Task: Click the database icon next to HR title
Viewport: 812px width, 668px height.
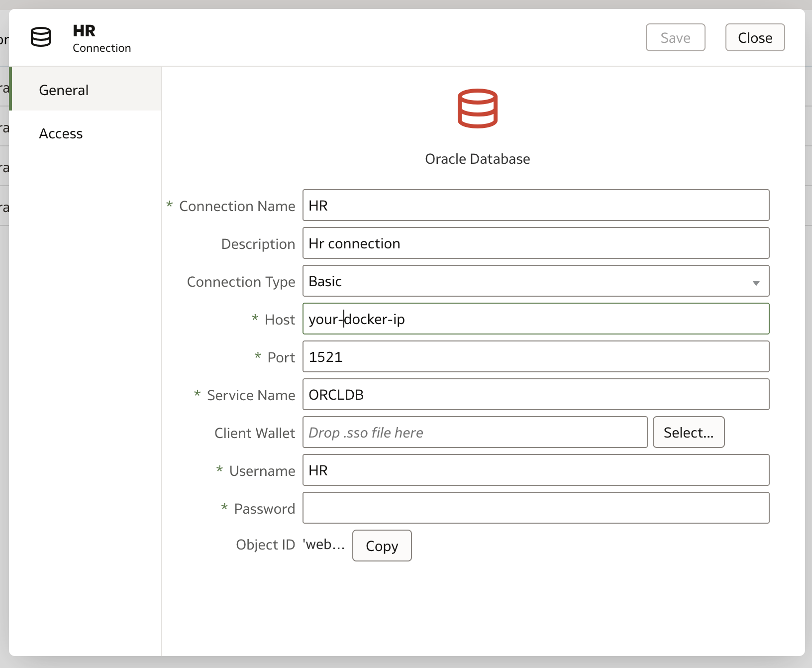Action: 41,37
